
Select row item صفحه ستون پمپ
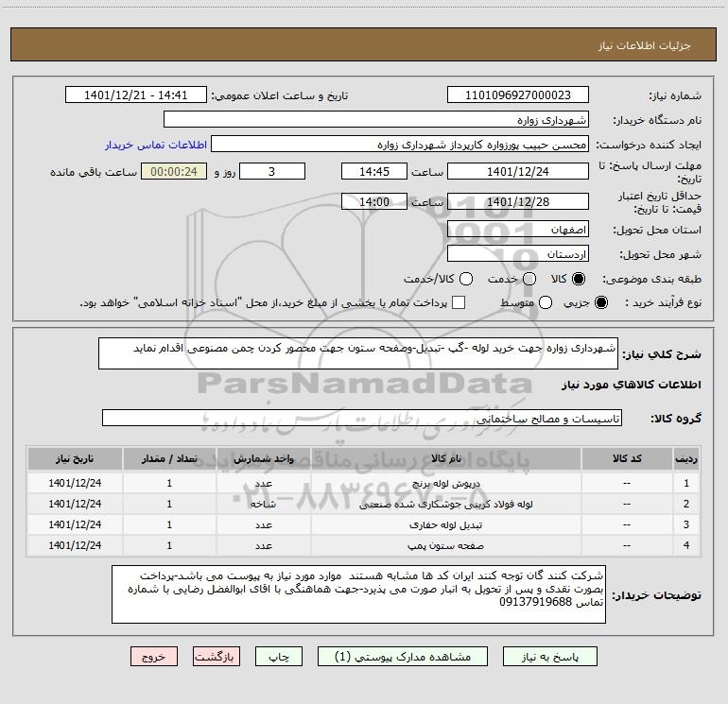point(445,546)
